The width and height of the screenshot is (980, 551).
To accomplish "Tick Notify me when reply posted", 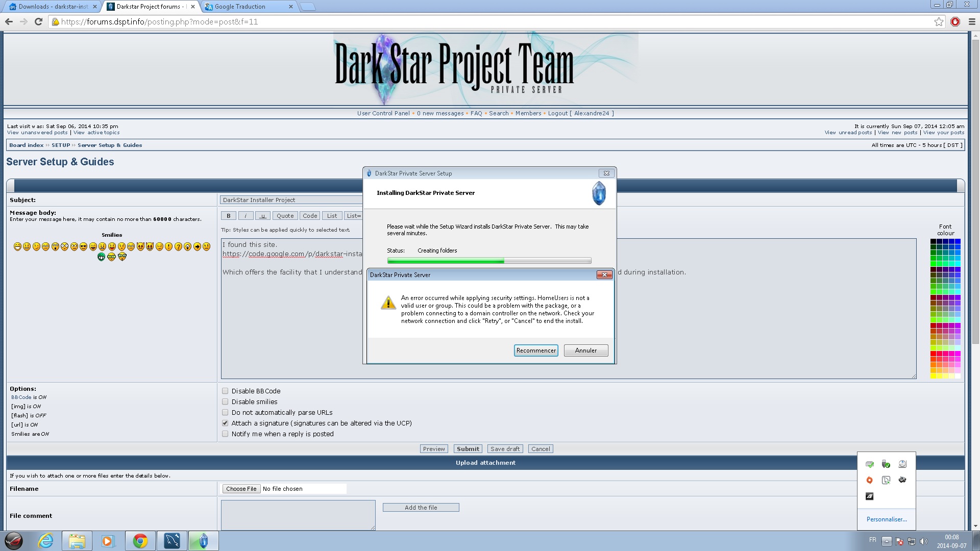I will pyautogui.click(x=225, y=434).
